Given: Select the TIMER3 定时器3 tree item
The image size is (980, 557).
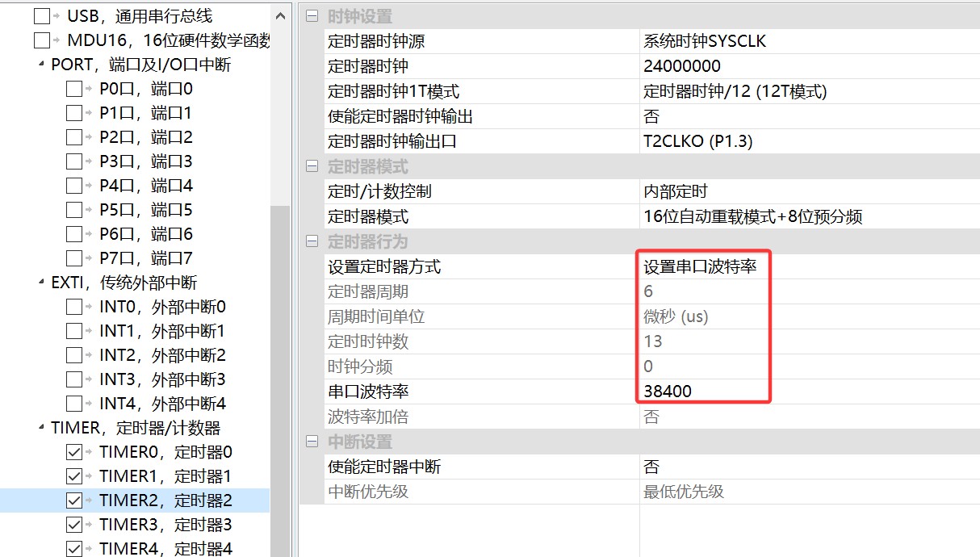Looking at the screenshot, I should (x=165, y=525).
